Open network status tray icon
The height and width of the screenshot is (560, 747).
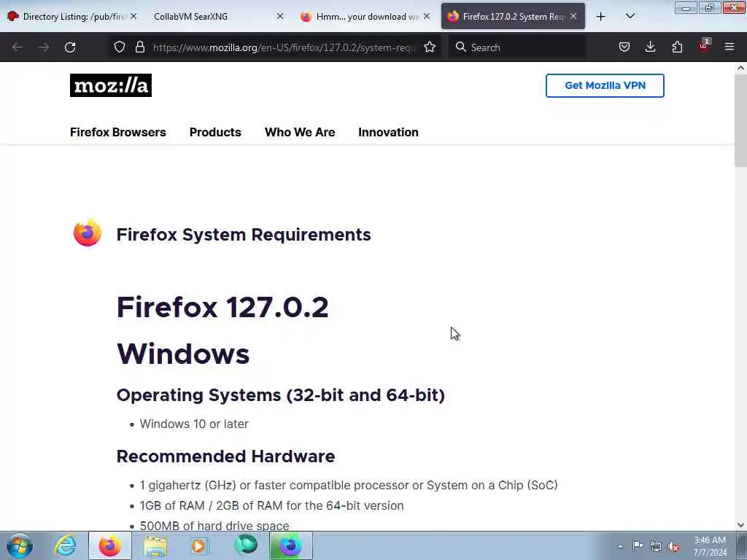pos(656,546)
